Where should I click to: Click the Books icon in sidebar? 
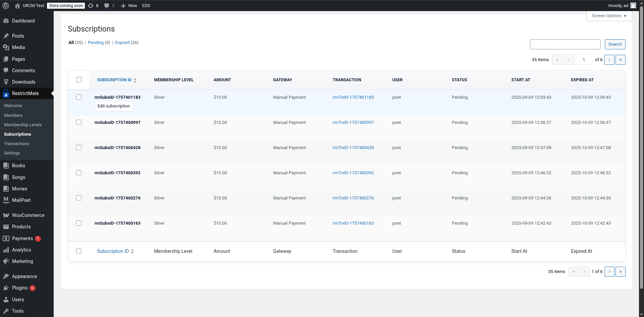click(x=6, y=166)
